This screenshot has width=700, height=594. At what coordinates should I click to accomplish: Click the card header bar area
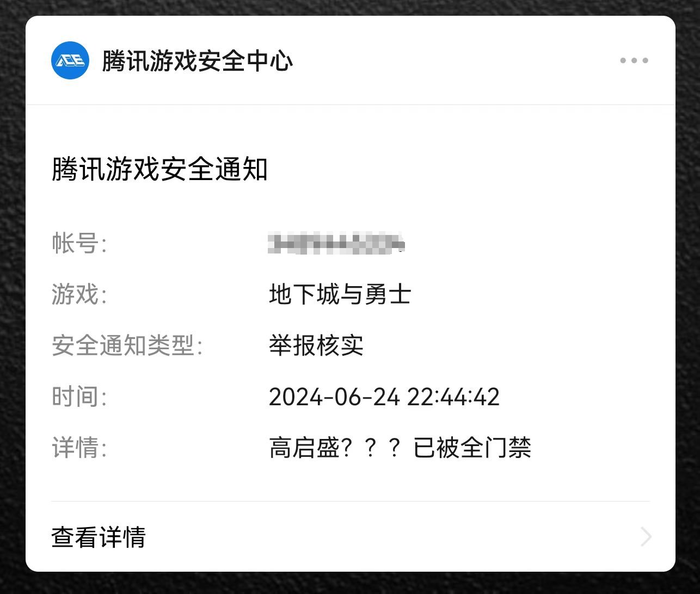(x=351, y=60)
